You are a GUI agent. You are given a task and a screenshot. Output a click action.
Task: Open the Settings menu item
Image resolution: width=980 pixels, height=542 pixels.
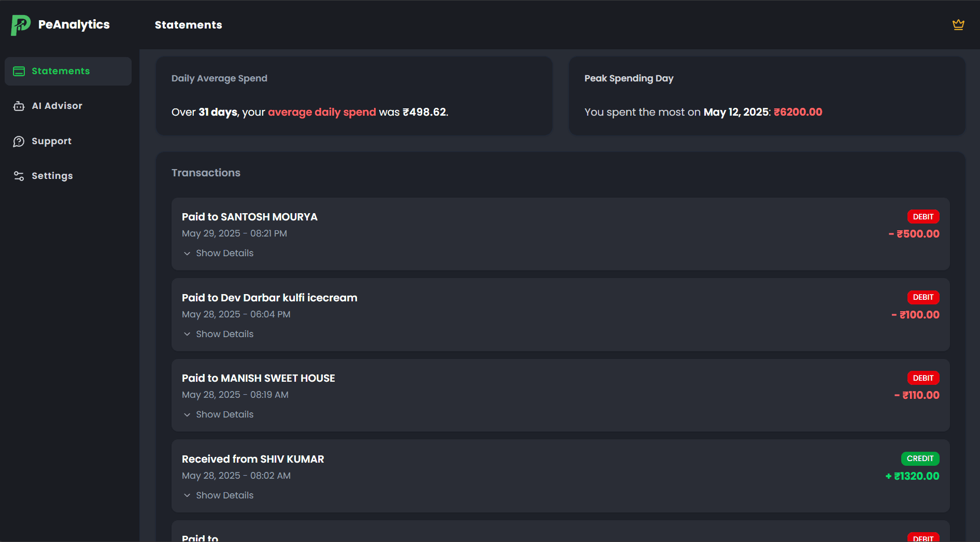tap(52, 176)
